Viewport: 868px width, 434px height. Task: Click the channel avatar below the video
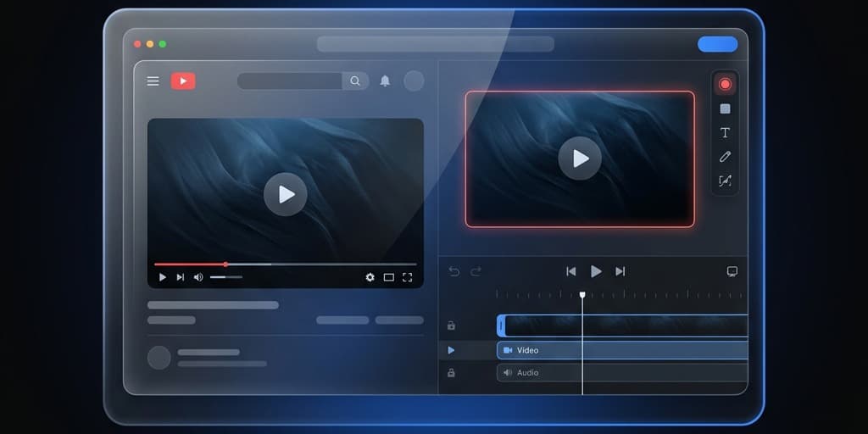tap(159, 358)
